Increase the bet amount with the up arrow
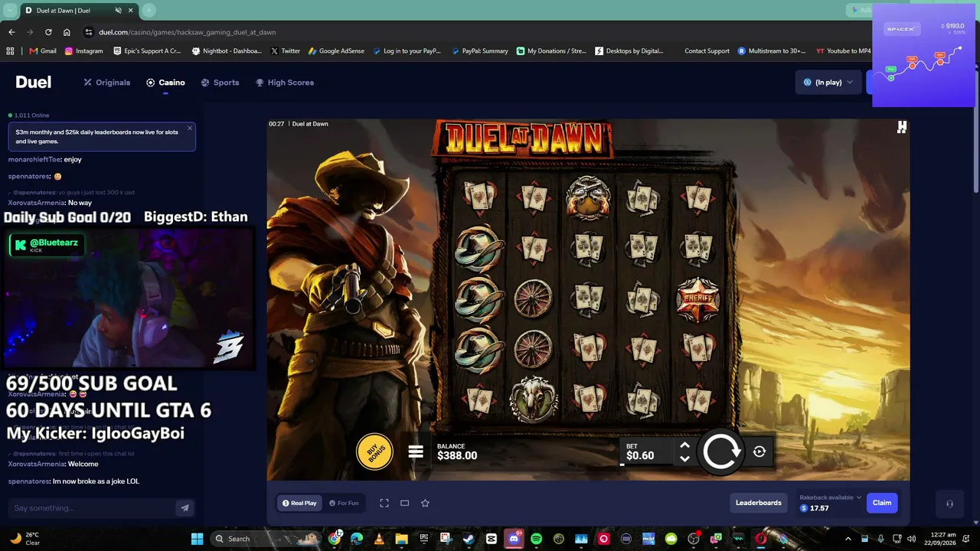The image size is (980, 551). tap(684, 445)
